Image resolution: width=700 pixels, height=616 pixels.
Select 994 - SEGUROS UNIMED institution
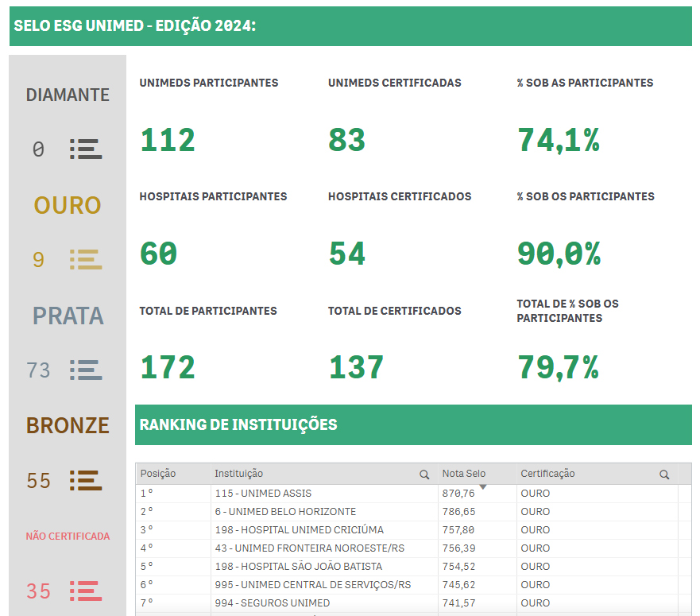272,603
